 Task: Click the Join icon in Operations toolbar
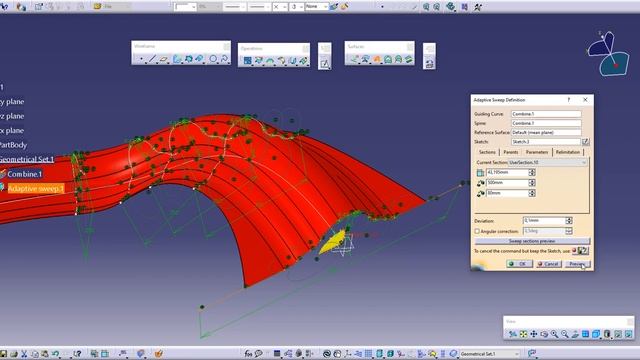[x=247, y=61]
